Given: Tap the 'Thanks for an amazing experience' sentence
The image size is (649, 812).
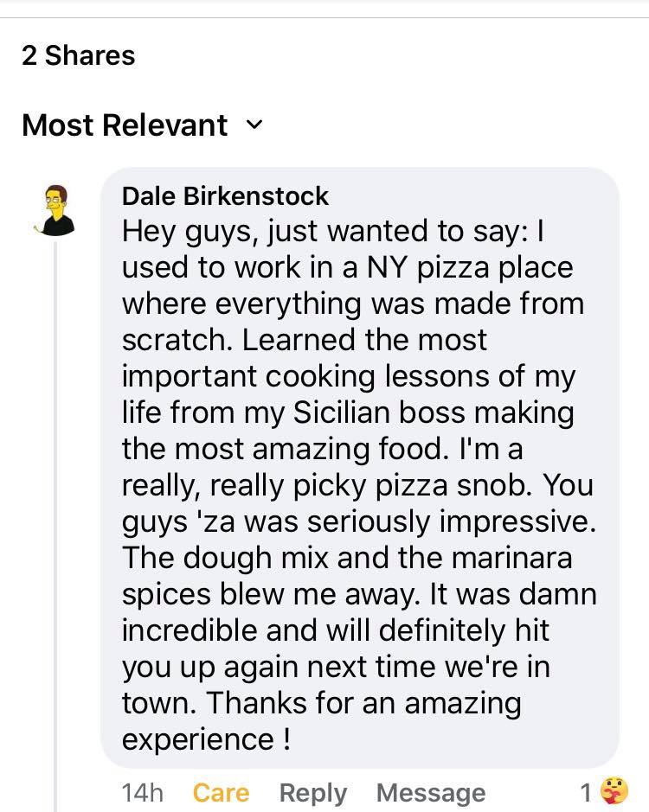Looking at the screenshot, I should coord(321,720).
